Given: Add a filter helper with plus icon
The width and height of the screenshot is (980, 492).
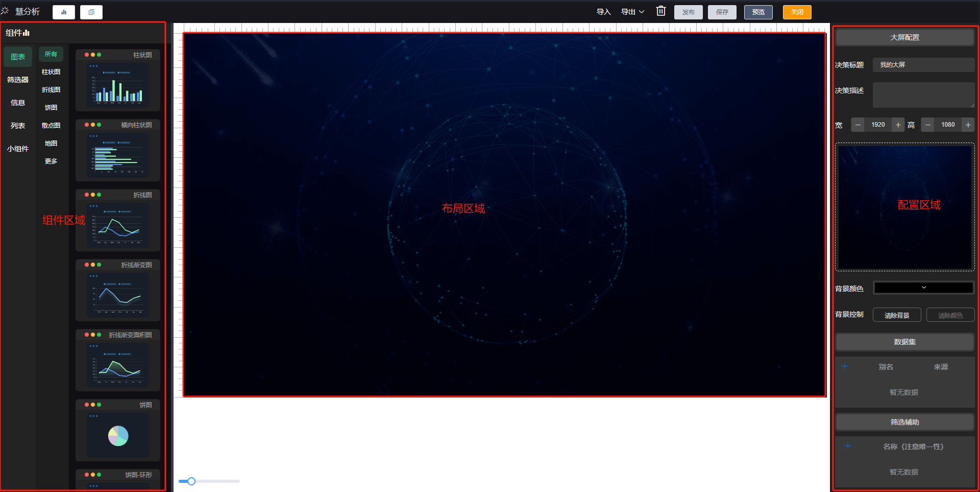Looking at the screenshot, I should 847,446.
